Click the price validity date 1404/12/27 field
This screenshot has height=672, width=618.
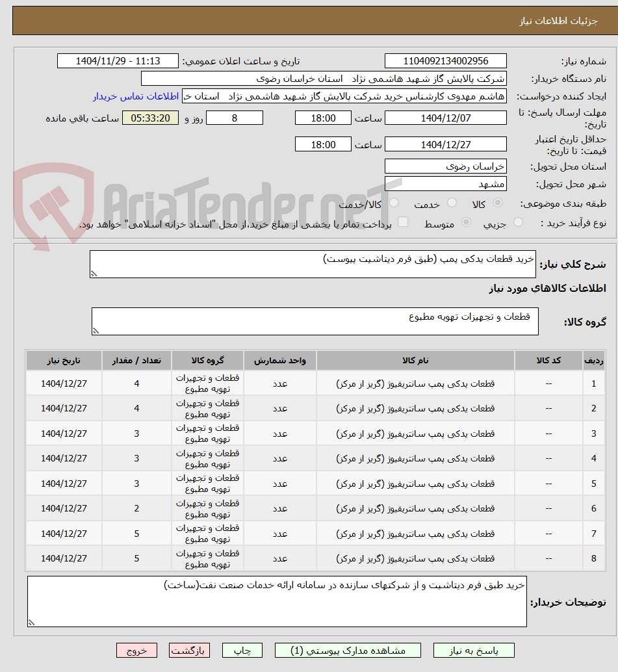[x=446, y=144]
